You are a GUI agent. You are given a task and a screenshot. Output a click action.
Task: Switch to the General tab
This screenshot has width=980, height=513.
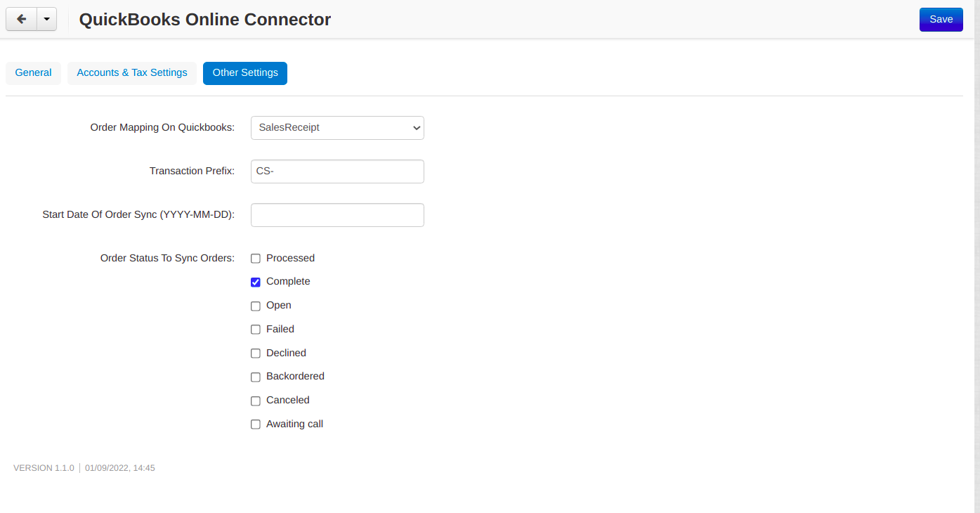click(x=33, y=73)
